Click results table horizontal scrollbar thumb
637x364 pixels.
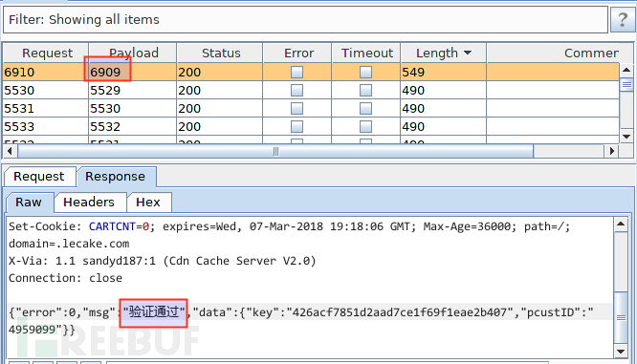coord(275,151)
